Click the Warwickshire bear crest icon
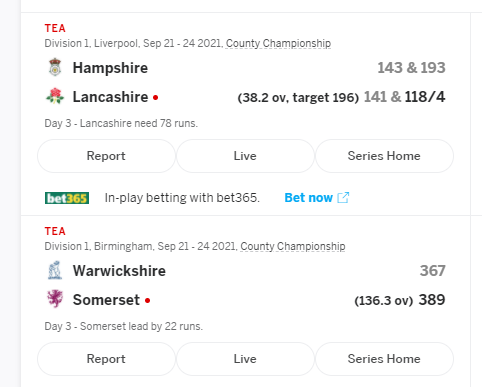Viewport: 482px width, 387px height. (55, 270)
